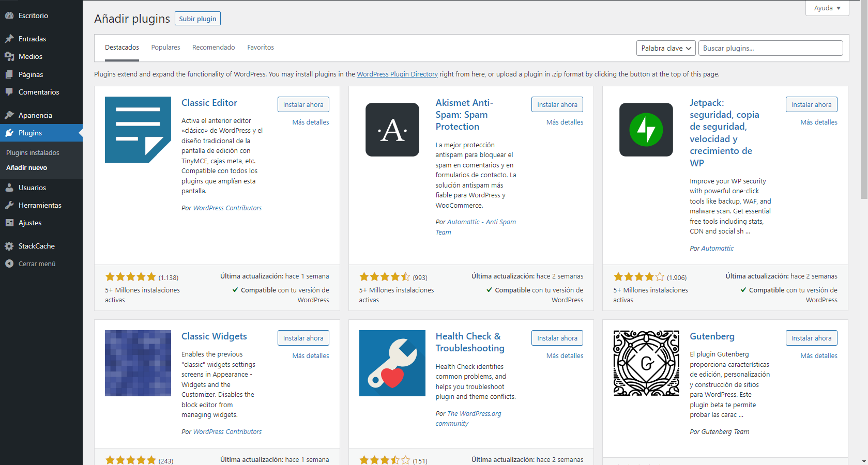Install Akismet Anti-Spam now
The height and width of the screenshot is (465, 868).
tap(557, 104)
